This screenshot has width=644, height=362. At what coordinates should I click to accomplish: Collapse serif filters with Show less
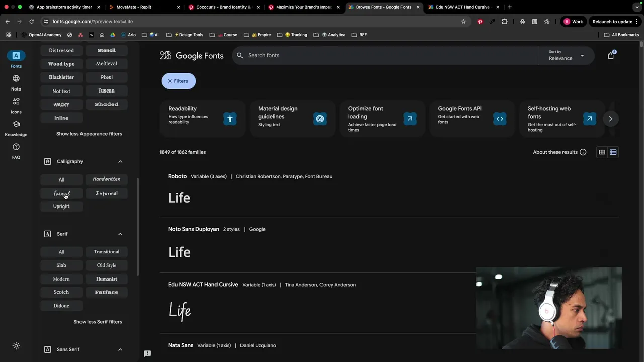[98, 322]
